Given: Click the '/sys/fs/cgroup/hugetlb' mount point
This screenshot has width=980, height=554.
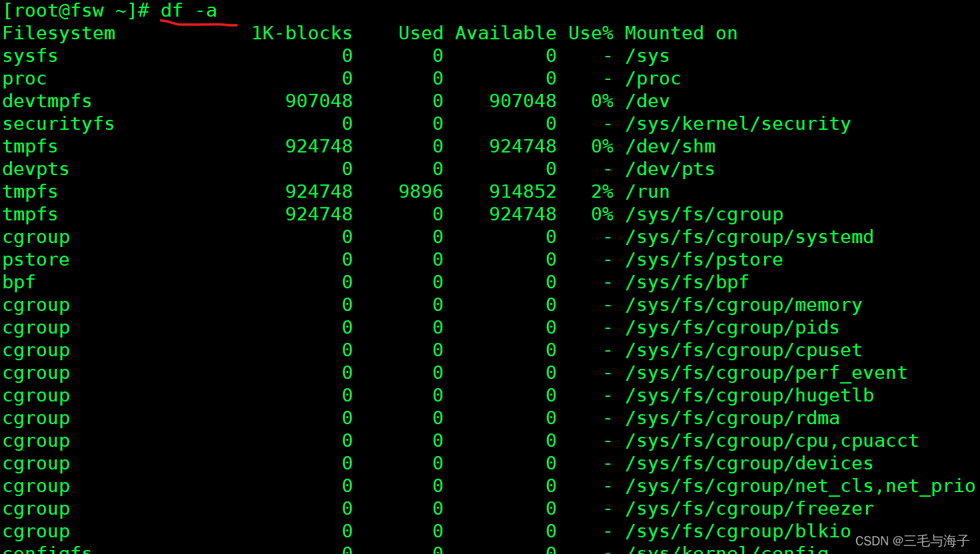Looking at the screenshot, I should tap(749, 396).
